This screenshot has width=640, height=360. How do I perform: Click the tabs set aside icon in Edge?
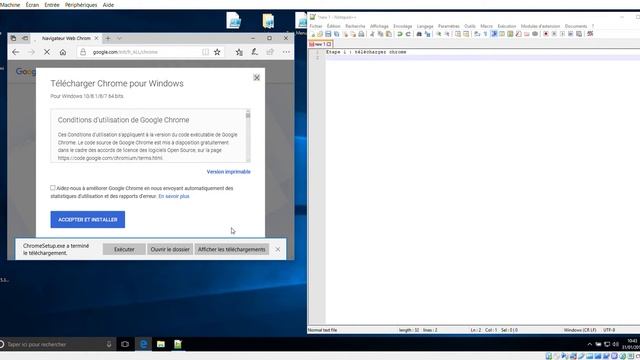tap(13, 38)
